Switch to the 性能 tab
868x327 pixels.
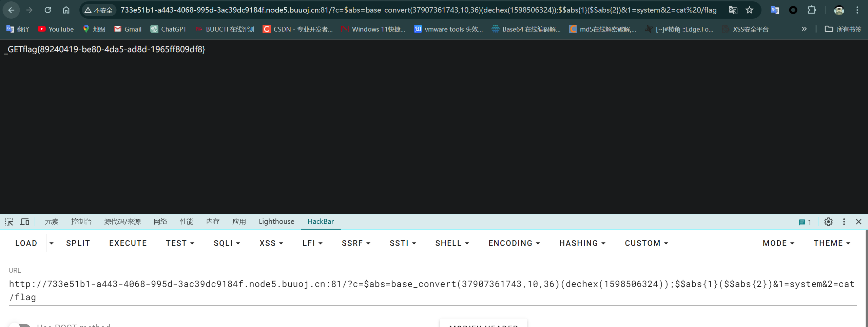tap(187, 222)
